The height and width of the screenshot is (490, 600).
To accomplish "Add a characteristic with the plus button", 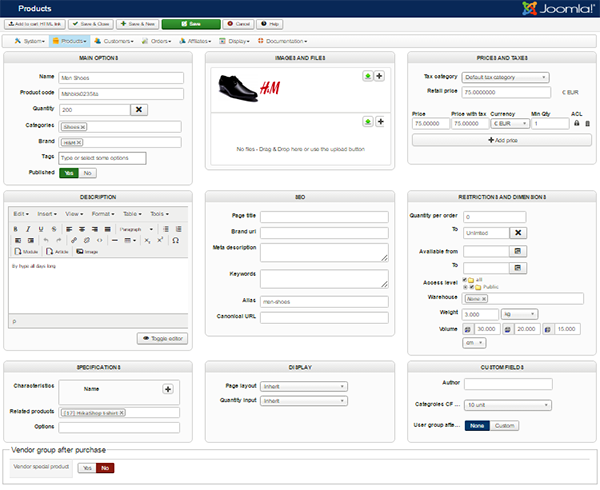I will [x=168, y=389].
